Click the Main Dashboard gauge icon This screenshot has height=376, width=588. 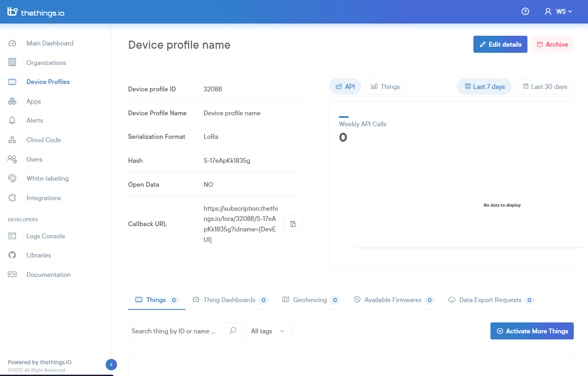point(12,43)
